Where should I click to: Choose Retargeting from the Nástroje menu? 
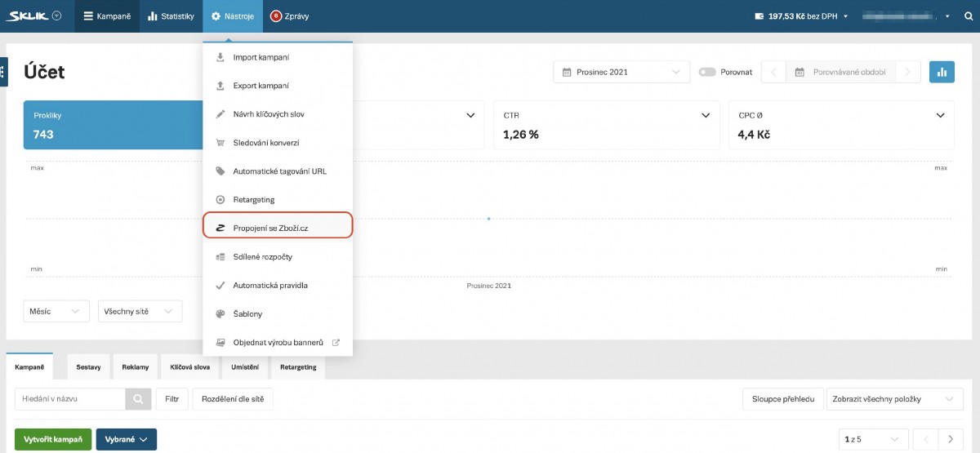pyautogui.click(x=254, y=200)
